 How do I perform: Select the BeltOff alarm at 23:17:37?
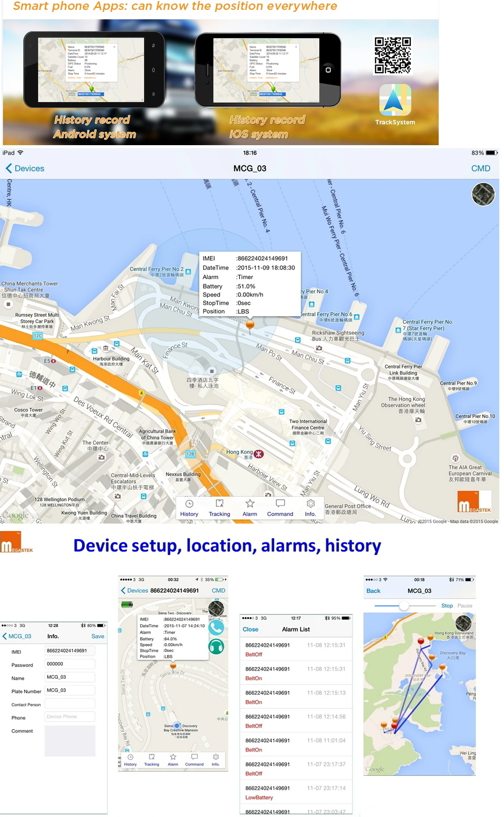tap(296, 768)
